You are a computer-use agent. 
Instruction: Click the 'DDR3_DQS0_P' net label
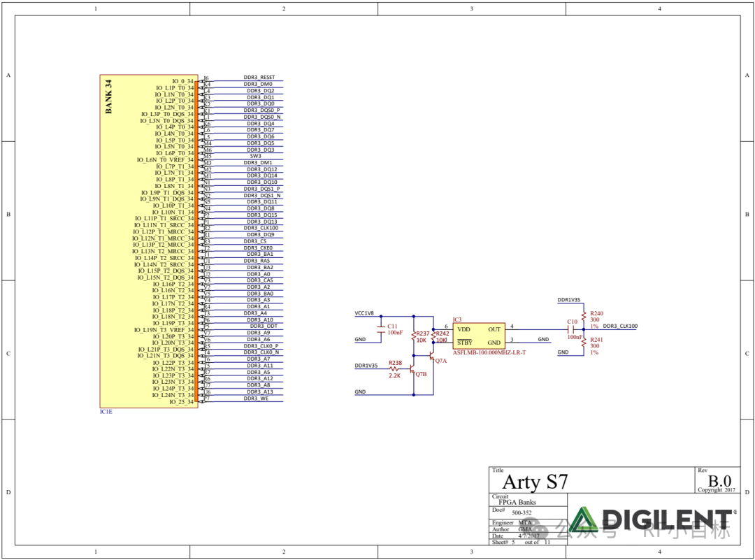[261, 110]
